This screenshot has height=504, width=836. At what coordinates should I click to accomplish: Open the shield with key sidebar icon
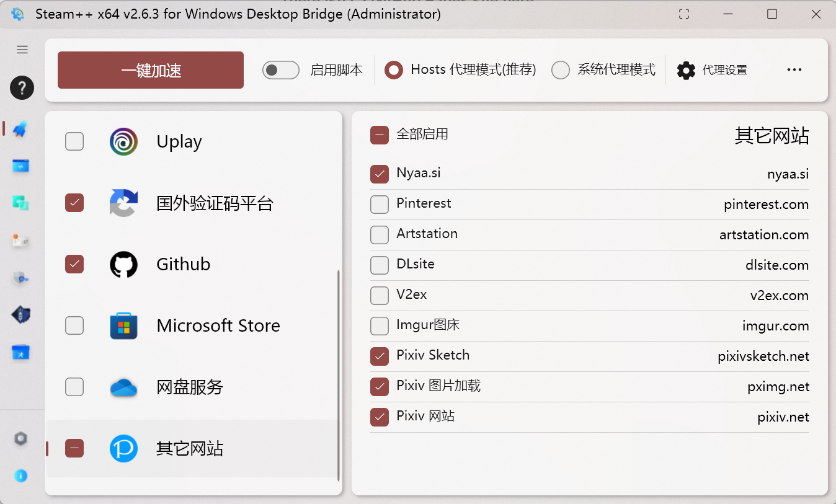[20, 278]
